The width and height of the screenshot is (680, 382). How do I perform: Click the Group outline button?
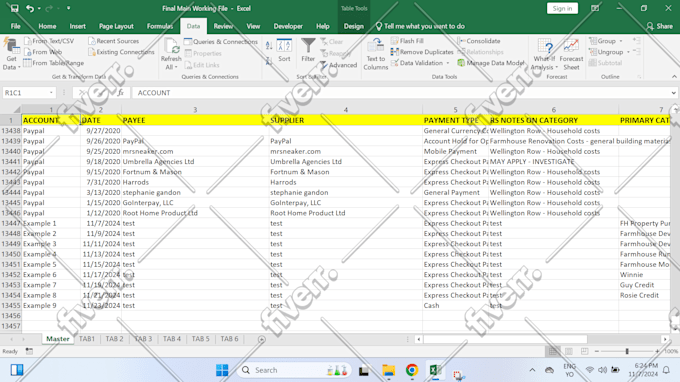[602, 41]
